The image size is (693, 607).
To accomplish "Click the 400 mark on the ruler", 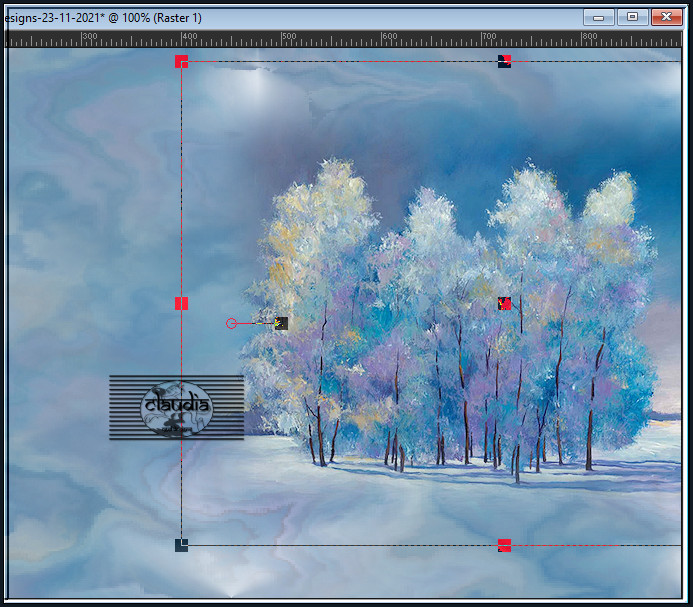I will point(190,36).
